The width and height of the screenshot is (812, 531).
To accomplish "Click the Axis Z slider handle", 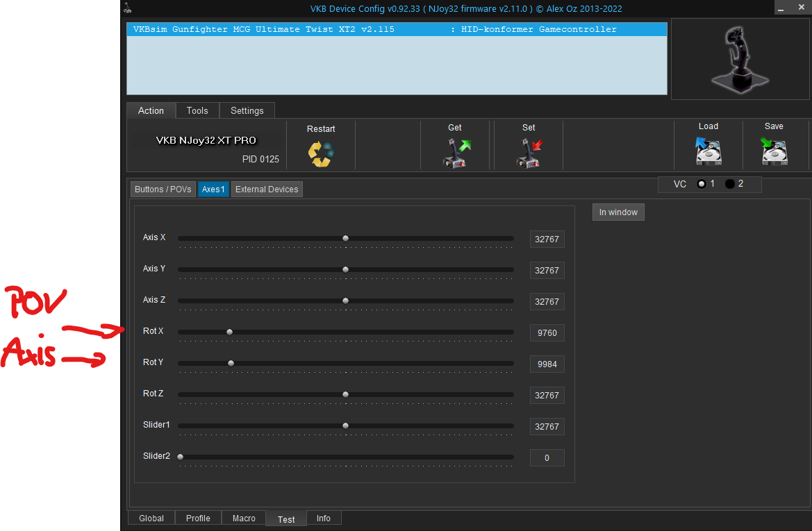I will (x=345, y=301).
